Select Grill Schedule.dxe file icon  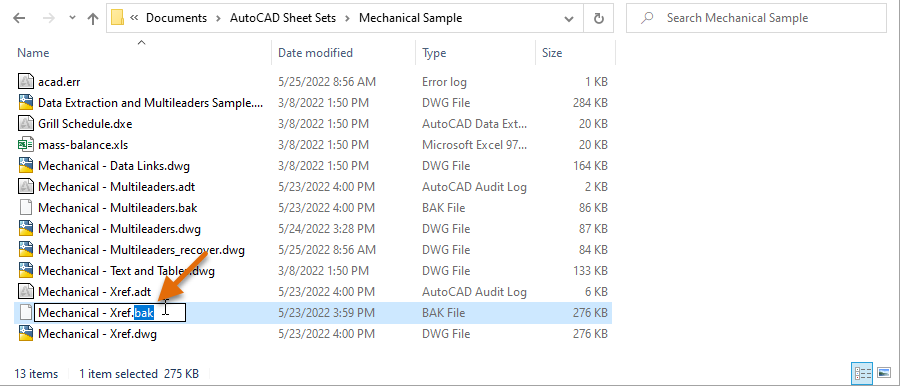[25, 123]
